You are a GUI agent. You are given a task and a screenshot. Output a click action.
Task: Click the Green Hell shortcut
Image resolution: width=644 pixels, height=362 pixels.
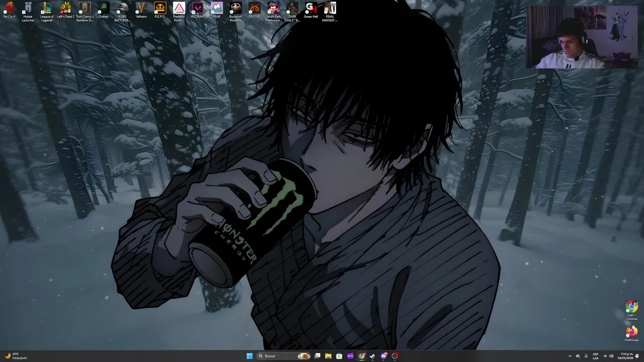pyautogui.click(x=311, y=10)
